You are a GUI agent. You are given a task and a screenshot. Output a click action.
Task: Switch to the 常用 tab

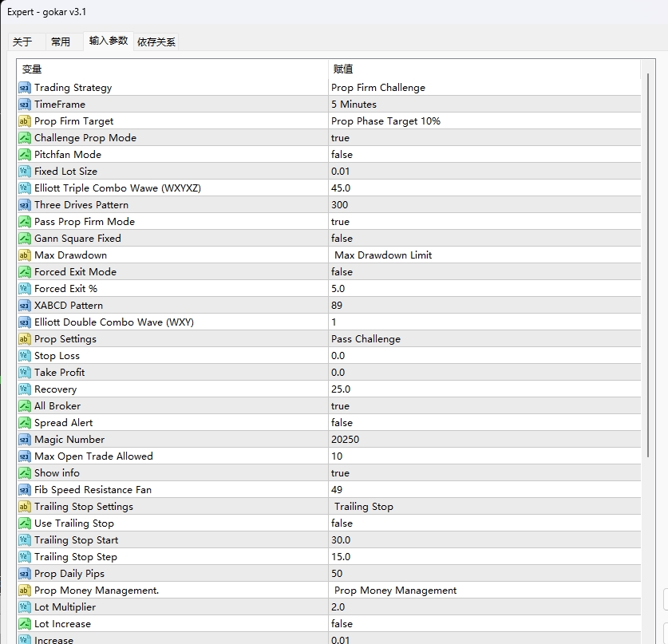pos(61,41)
